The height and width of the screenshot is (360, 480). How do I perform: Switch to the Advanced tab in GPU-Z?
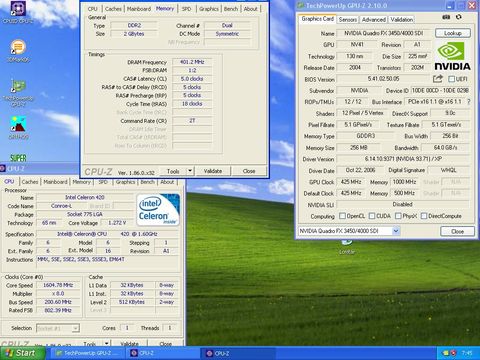coord(374,20)
